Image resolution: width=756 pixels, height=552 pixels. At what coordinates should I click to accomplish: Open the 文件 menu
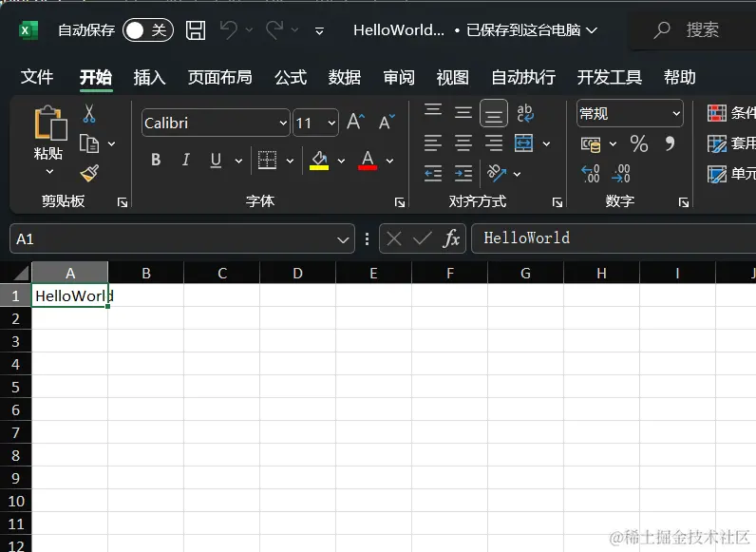point(37,77)
